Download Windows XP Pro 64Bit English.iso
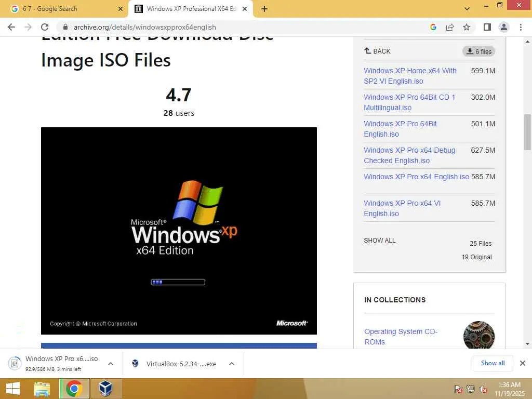This screenshot has width=532, height=399. click(400, 129)
